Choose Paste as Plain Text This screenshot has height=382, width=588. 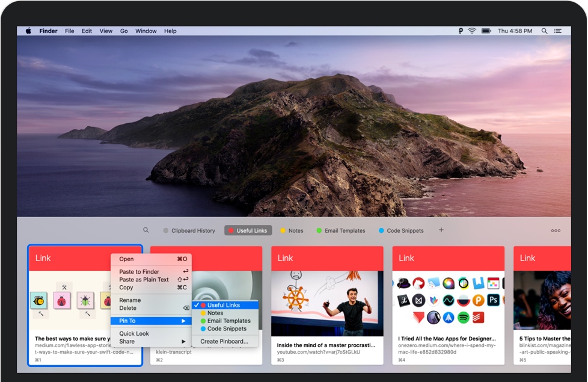tap(144, 280)
